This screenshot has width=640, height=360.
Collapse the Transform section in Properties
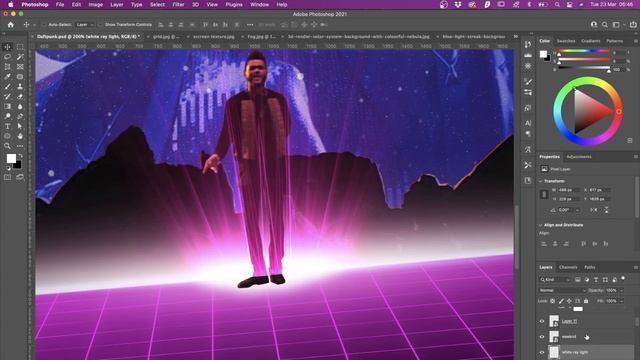click(x=541, y=181)
